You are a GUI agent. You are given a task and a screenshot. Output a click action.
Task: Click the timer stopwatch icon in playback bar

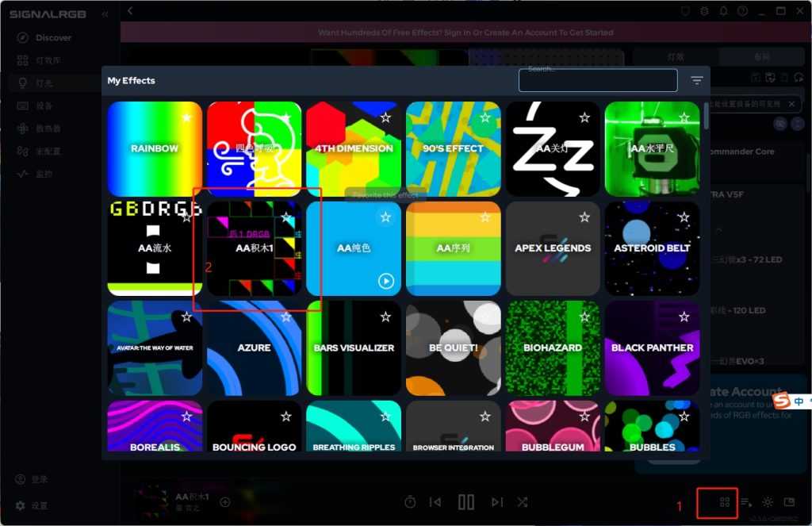[410, 501]
